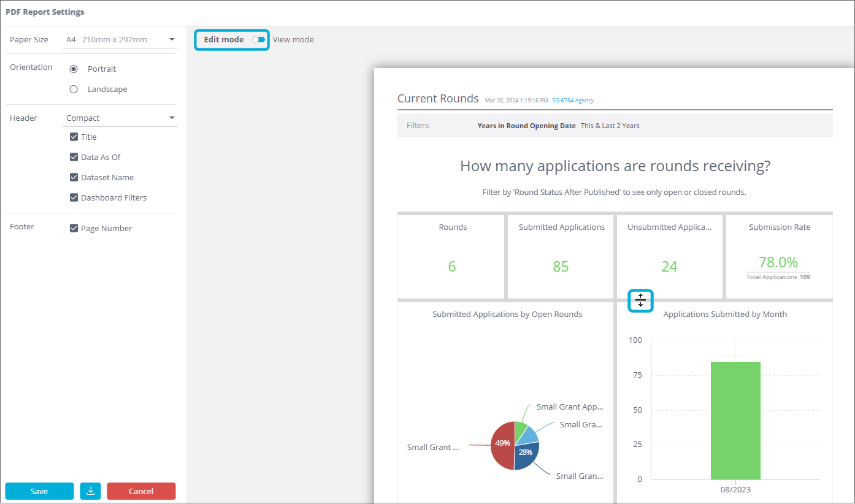This screenshot has width=855, height=504.
Task: Expand the Header style Compact dropdown
Action: [120, 118]
